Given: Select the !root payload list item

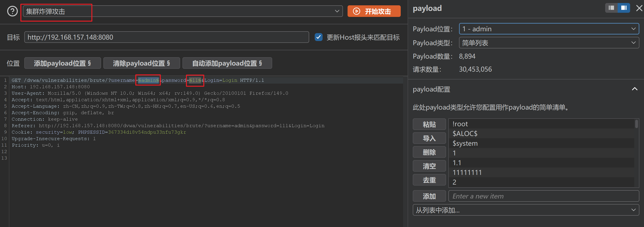Looking at the screenshot, I should coord(542,124).
